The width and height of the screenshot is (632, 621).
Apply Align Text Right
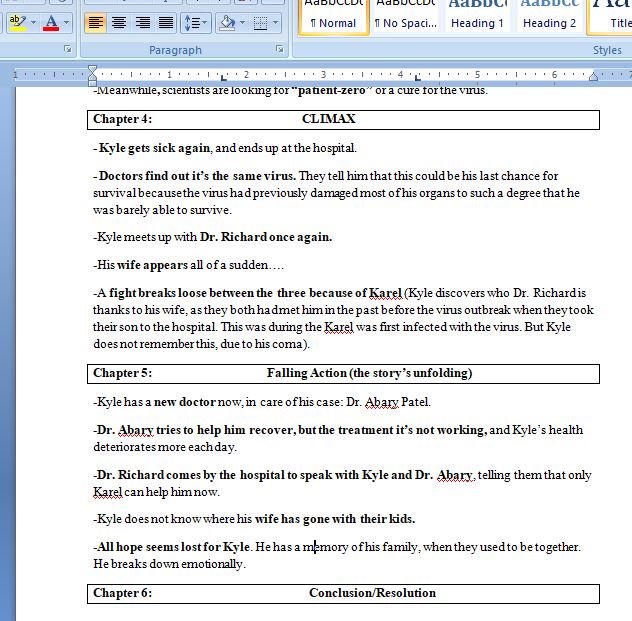[143, 22]
